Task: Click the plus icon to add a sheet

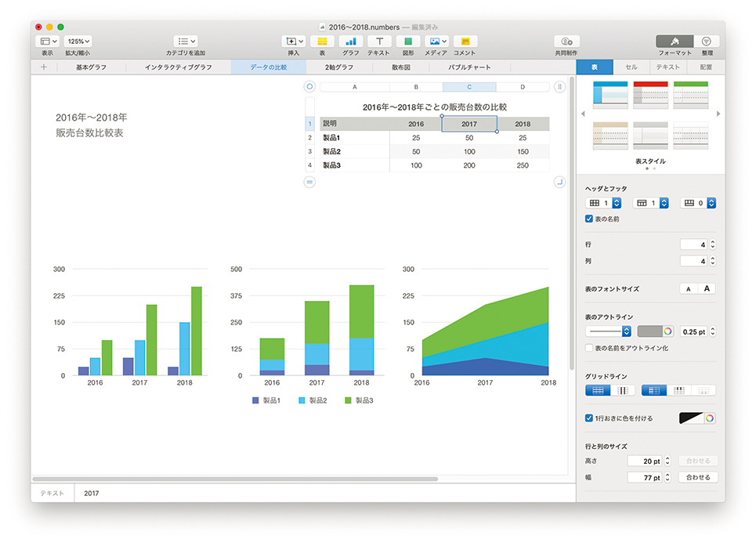Action: pos(44,67)
